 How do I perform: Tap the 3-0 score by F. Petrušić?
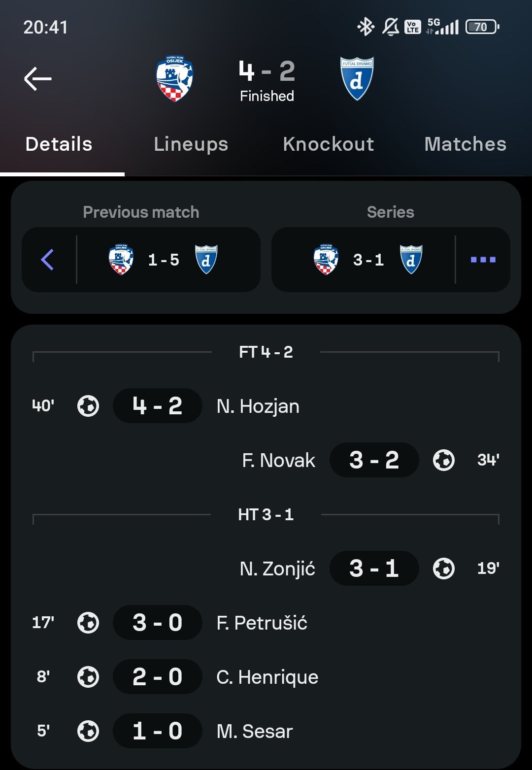(158, 623)
